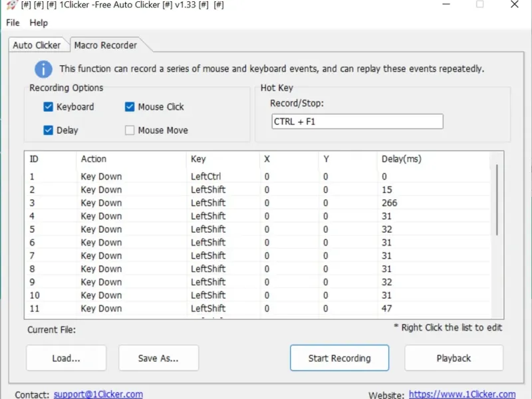
Task: Open the https://www.1Clicker.com website link
Action: point(462,394)
